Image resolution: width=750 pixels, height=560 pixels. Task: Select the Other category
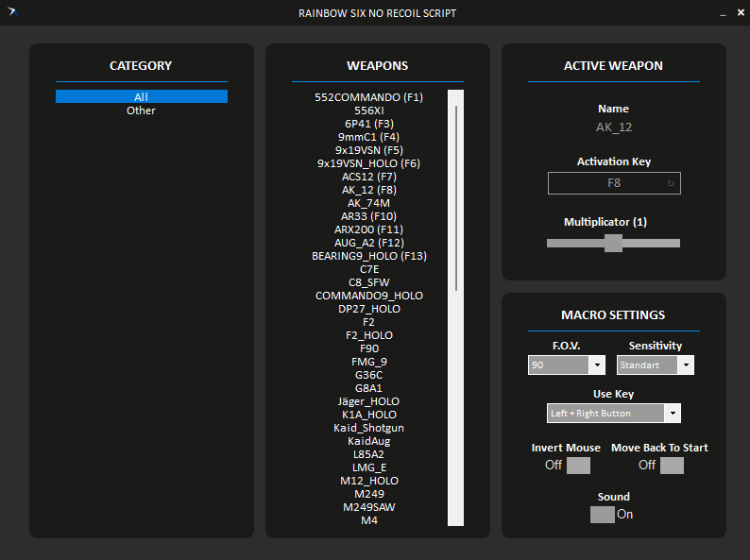(x=141, y=110)
